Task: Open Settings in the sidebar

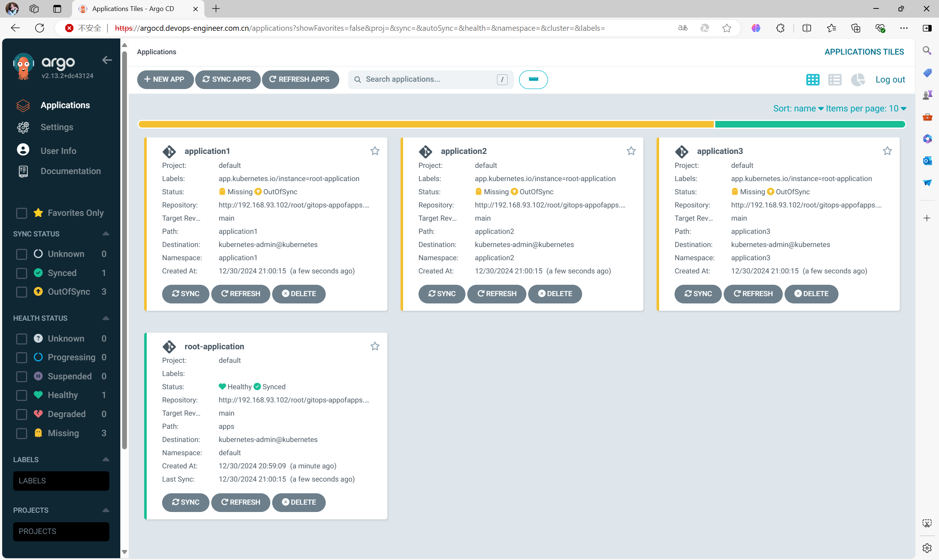Action: tap(56, 127)
